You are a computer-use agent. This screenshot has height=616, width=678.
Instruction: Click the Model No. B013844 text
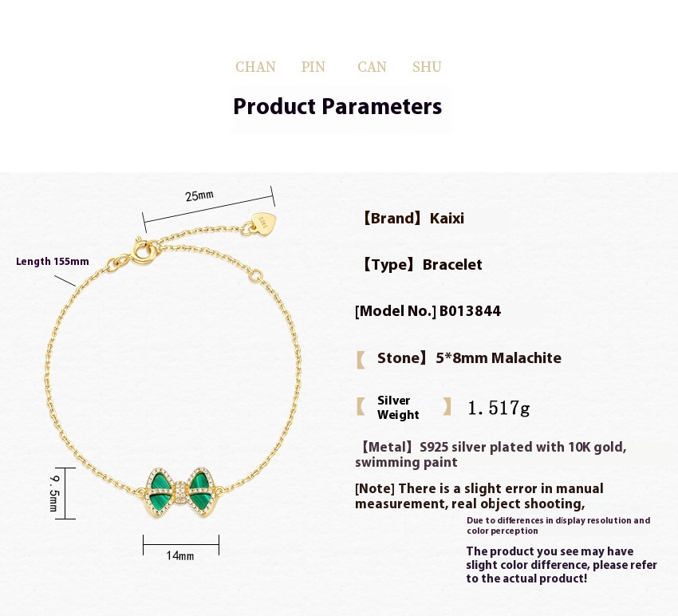428,311
